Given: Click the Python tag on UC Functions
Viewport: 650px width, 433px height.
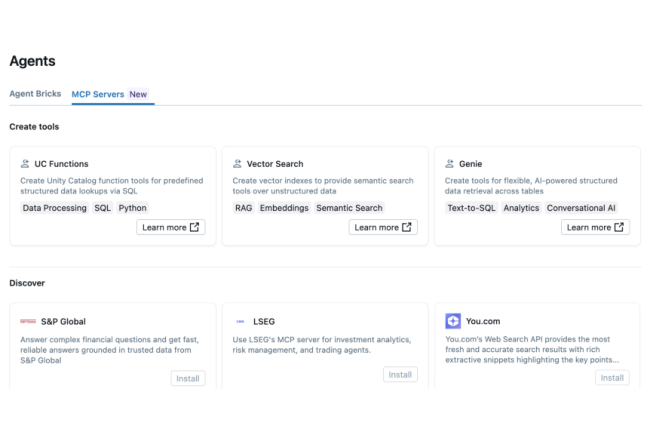Looking at the screenshot, I should (x=132, y=208).
